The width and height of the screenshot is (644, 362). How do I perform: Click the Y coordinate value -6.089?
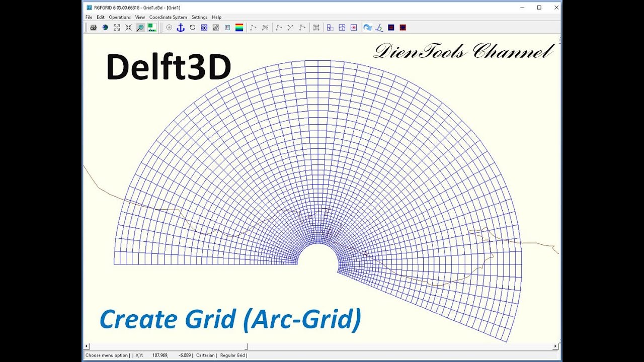pyautogui.click(x=185, y=355)
